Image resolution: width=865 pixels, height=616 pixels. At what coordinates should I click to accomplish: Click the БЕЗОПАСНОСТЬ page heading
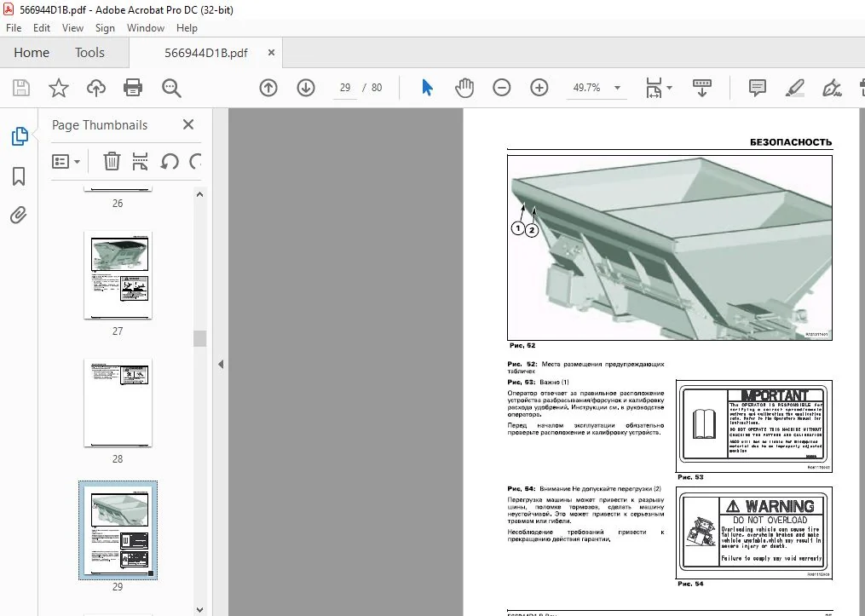(791, 142)
